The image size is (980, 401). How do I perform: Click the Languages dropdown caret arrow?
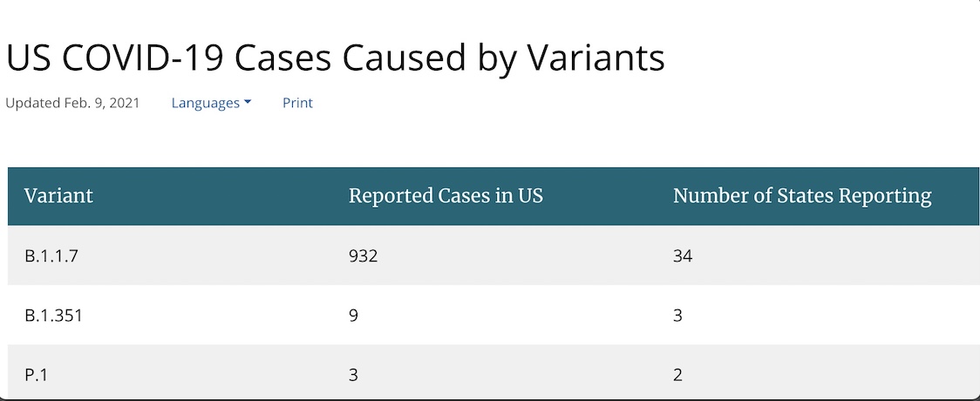(x=248, y=103)
